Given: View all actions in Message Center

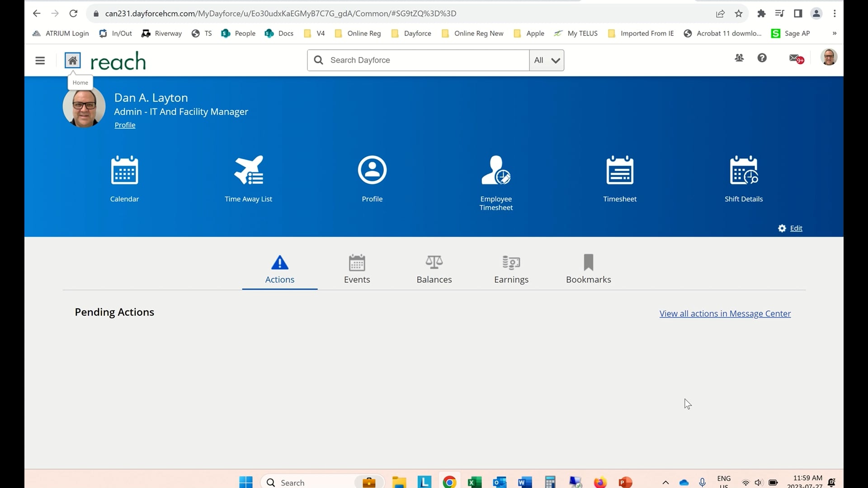Looking at the screenshot, I should click(724, 313).
